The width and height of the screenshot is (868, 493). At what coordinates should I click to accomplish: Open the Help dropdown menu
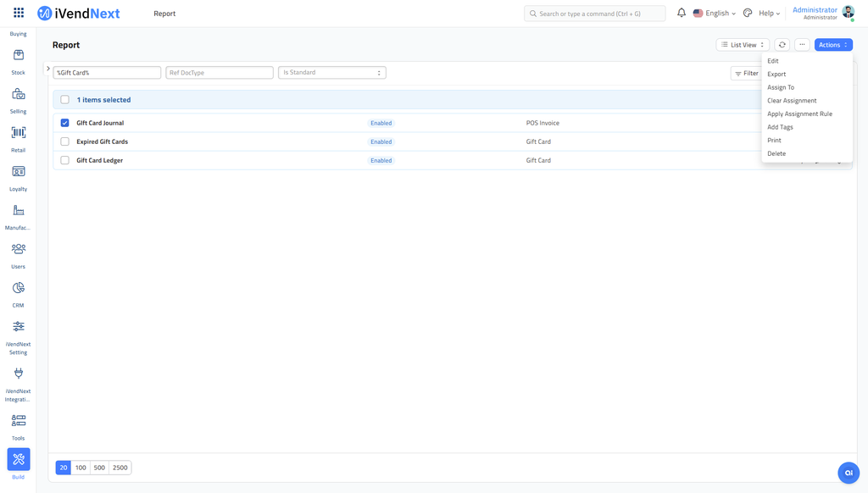(770, 14)
